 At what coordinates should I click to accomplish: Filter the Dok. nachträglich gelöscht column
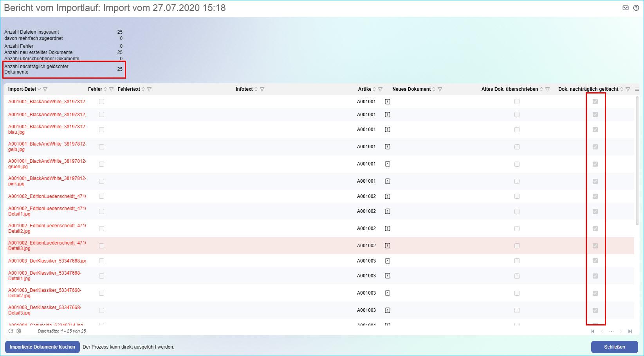click(628, 89)
